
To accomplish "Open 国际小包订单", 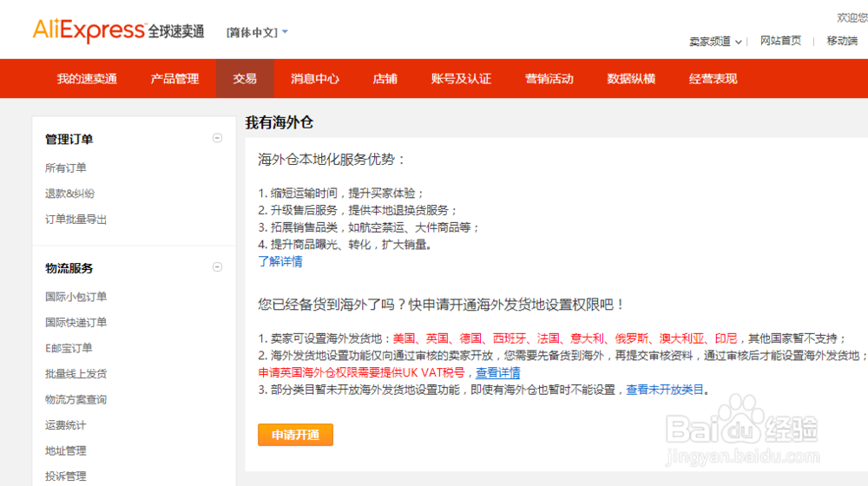I will 76,297.
